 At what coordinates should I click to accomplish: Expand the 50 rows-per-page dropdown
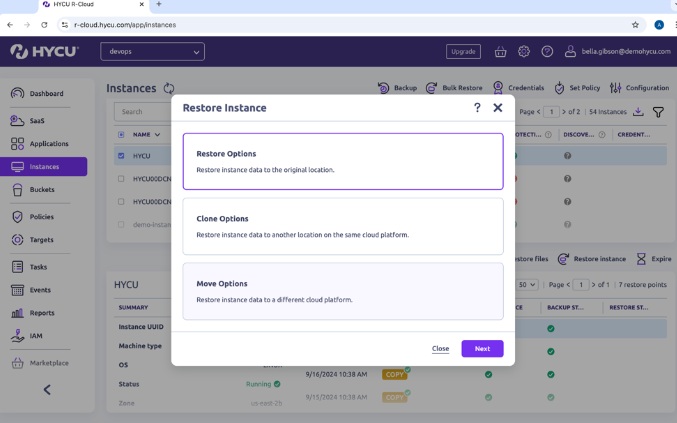[x=526, y=284]
